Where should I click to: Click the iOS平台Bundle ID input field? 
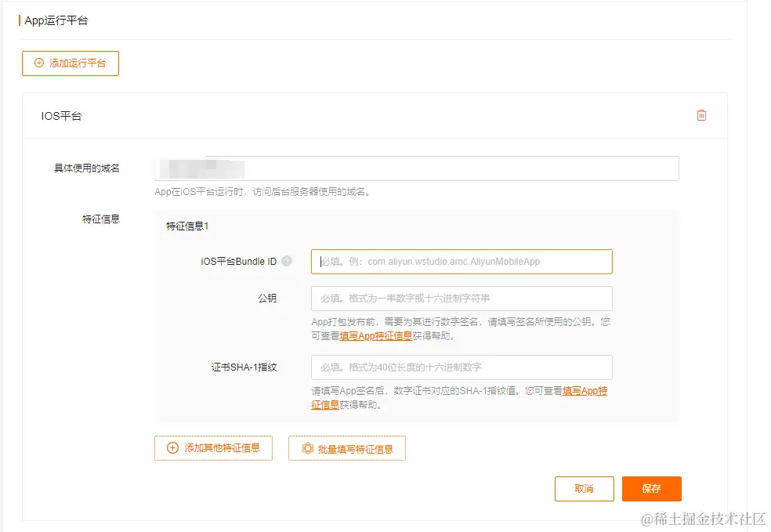462,262
